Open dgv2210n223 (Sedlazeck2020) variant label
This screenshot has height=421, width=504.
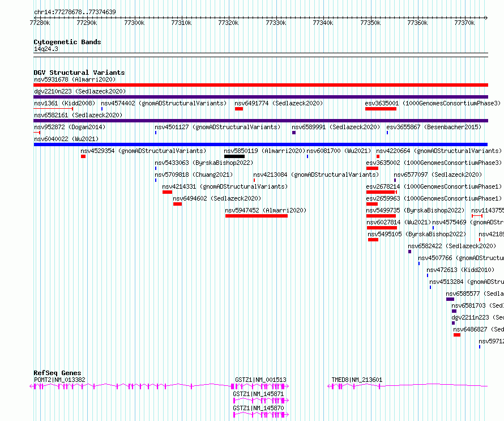(x=80, y=91)
